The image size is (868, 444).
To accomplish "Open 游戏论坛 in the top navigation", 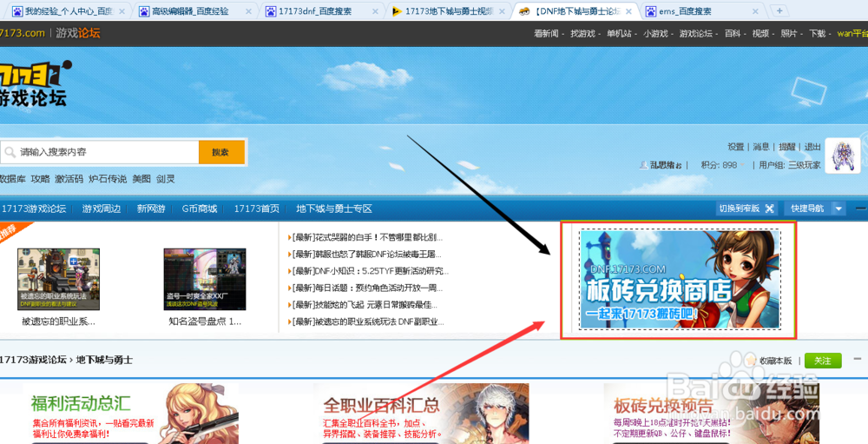I will tap(696, 33).
